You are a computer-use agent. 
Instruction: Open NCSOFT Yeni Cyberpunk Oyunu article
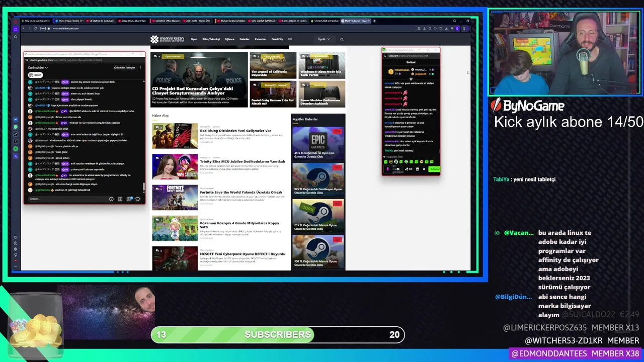tap(243, 254)
